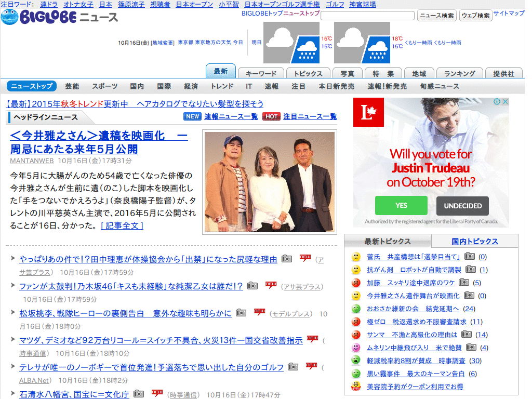This screenshot has height=399, width=532.
Task: Open 軽減税率約8割が賛成 topic link
Action: click(416, 361)
